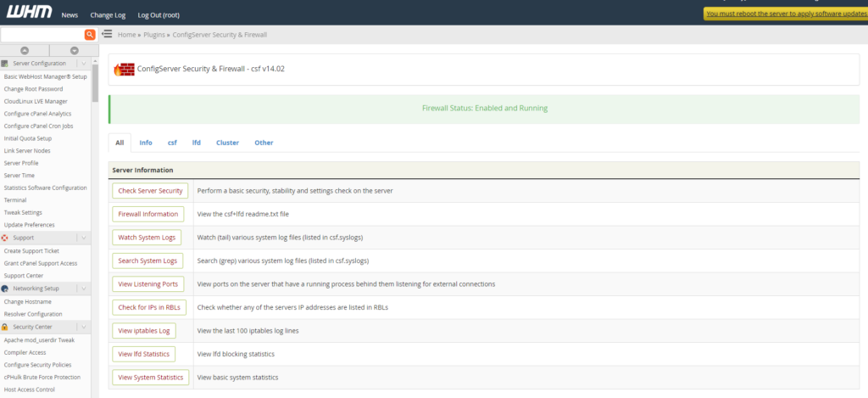
Task: Toggle the sidebar menu hamburger icon
Action: coord(107,34)
